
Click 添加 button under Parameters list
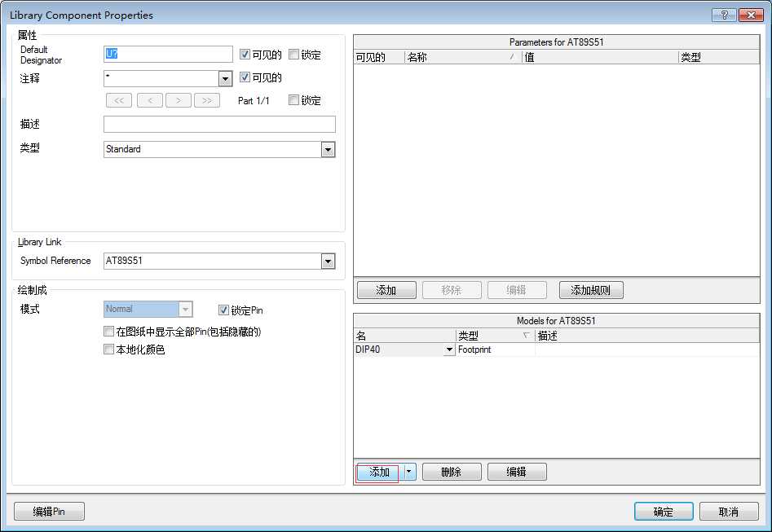[x=386, y=290]
